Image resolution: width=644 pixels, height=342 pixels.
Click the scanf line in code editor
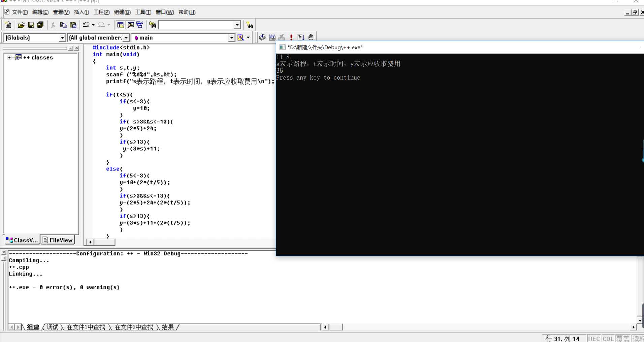[141, 74]
